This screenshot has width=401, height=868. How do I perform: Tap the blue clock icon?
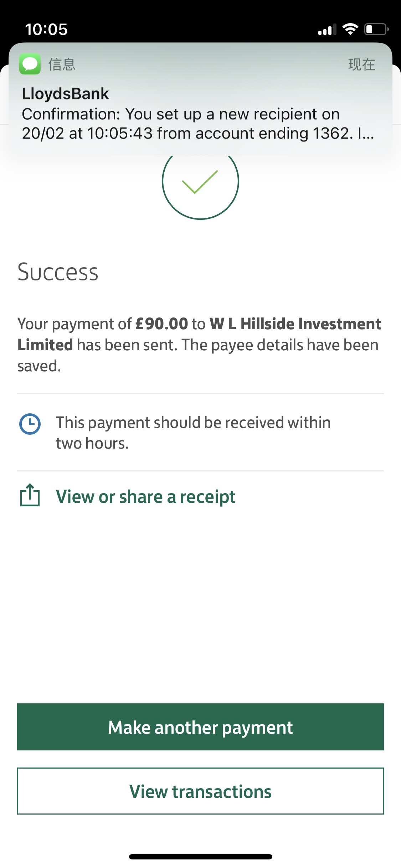[30, 424]
